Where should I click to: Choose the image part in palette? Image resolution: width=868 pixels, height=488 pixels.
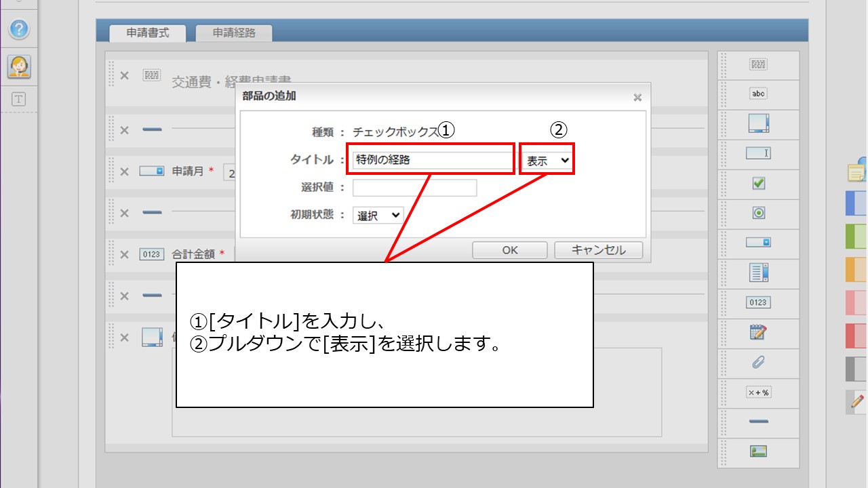pyautogui.click(x=758, y=451)
